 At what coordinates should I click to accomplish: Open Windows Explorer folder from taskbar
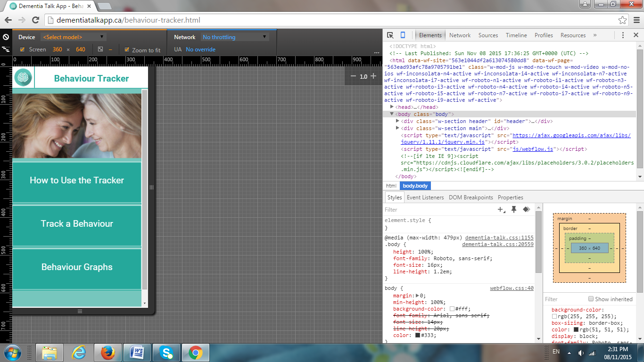pyautogui.click(x=50, y=353)
